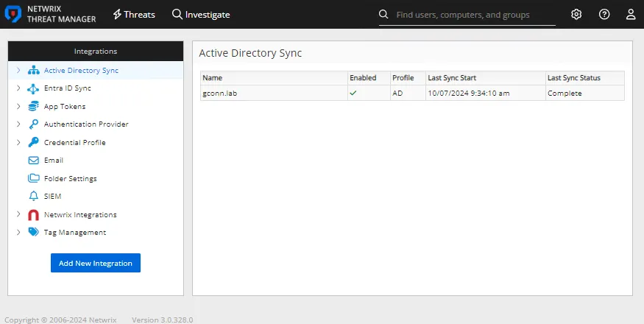The width and height of the screenshot is (644, 324).
Task: Expand the Authentication Provider node
Action: (18, 124)
